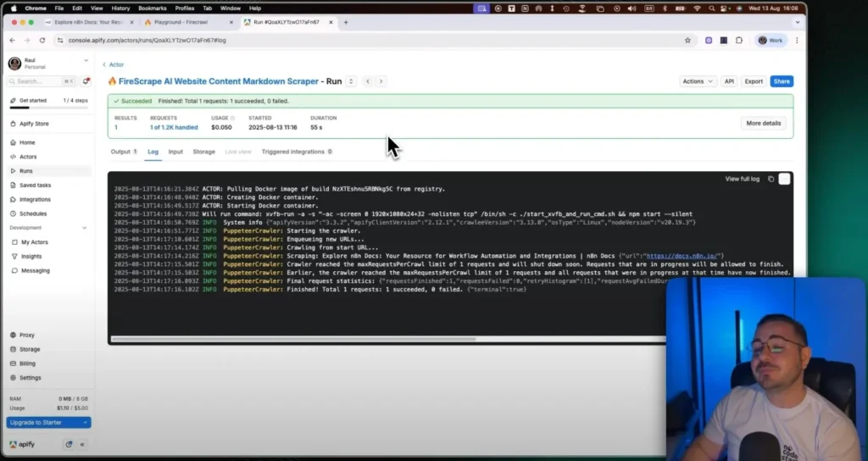Open View full log link
The height and width of the screenshot is (461, 868).
pos(743,179)
